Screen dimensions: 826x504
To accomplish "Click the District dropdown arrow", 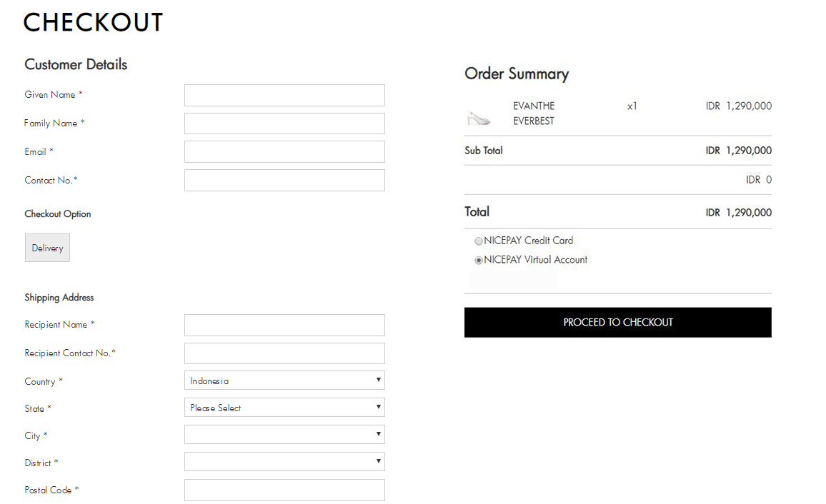I will pos(378,461).
